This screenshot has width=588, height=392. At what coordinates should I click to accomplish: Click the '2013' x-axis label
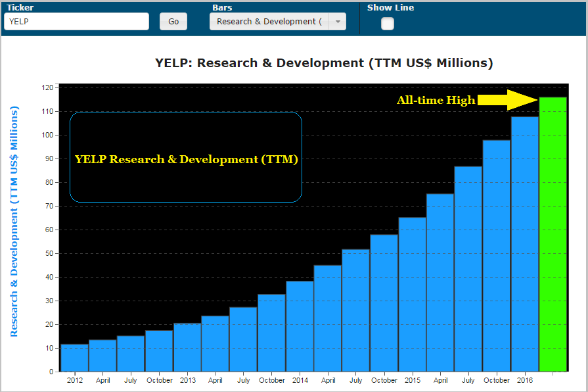click(x=187, y=380)
